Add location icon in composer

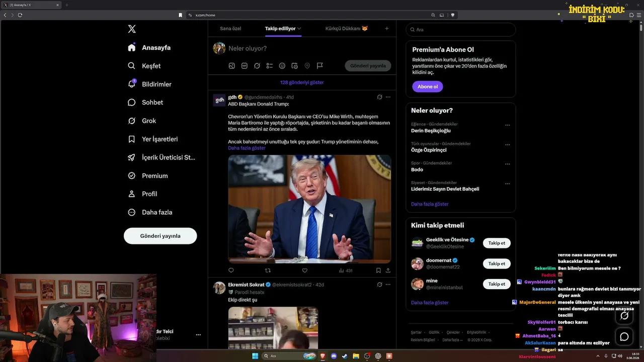(x=307, y=66)
